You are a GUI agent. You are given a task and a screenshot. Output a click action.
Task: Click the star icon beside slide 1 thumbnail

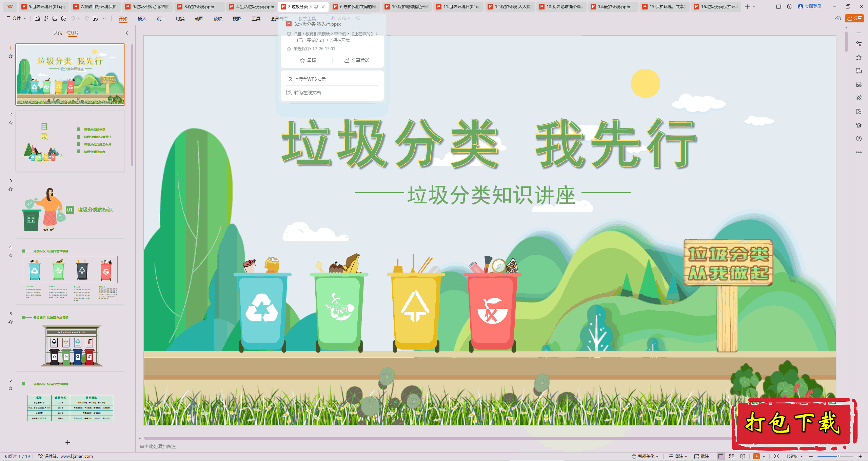(x=11, y=56)
